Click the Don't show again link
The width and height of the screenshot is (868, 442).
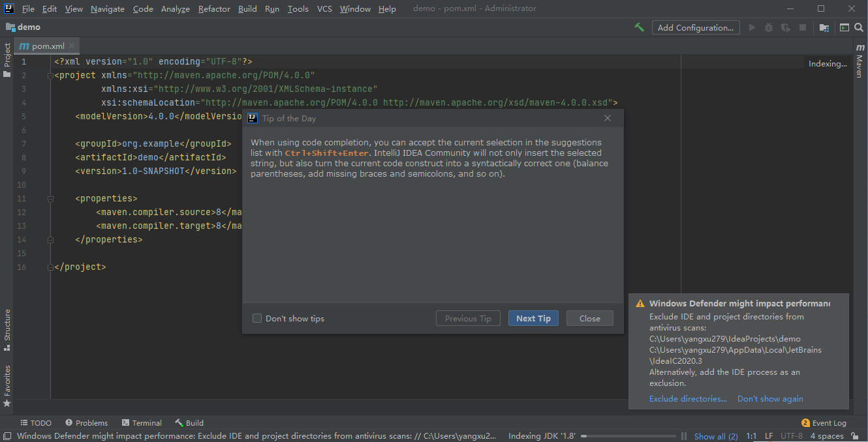(x=770, y=398)
